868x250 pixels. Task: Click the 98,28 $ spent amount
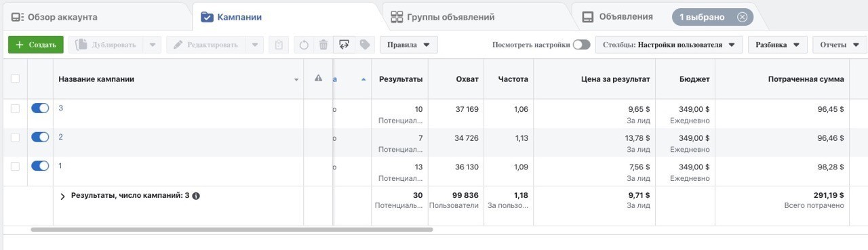(831, 167)
